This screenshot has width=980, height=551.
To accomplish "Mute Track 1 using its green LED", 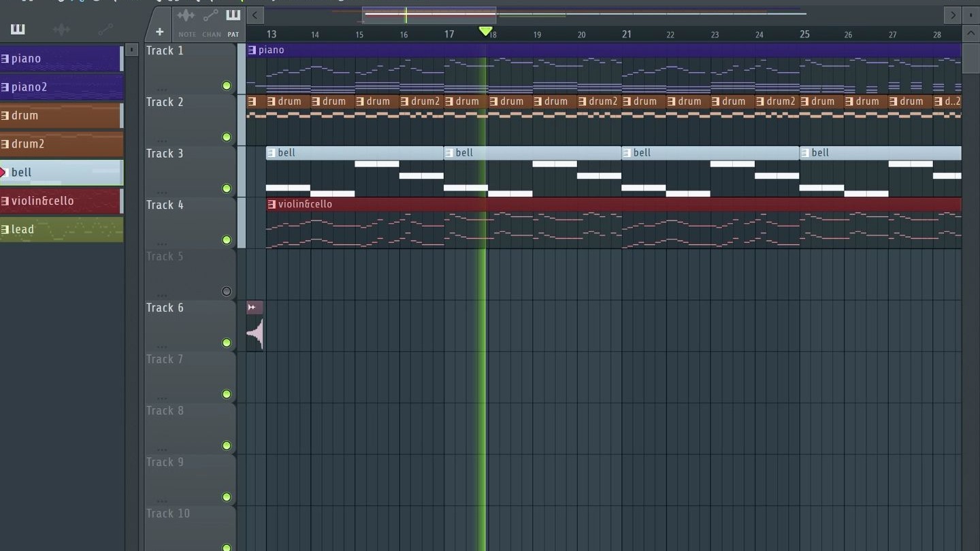I will click(x=227, y=86).
